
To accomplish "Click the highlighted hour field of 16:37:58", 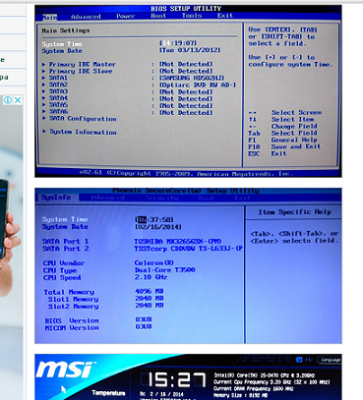I will (142, 220).
